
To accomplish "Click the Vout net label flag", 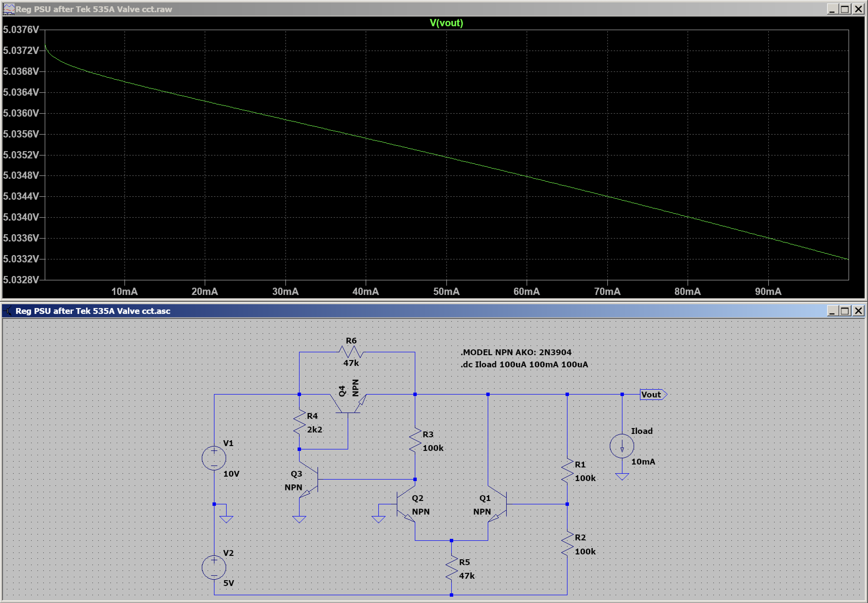I will [653, 395].
